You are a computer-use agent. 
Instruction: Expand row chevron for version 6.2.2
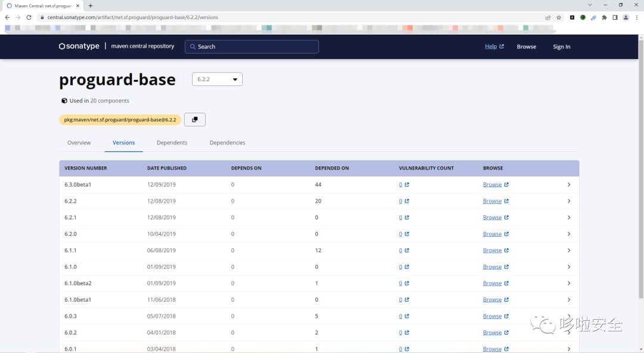tap(569, 201)
